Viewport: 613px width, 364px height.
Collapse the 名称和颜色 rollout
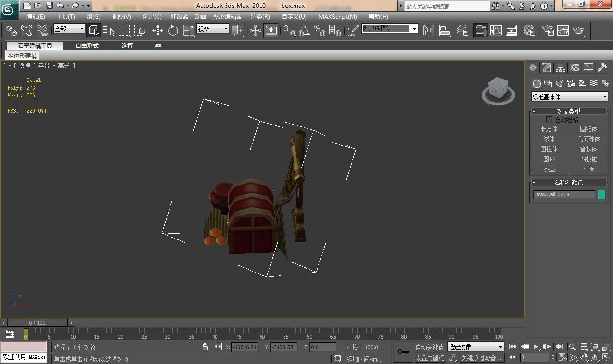click(568, 182)
